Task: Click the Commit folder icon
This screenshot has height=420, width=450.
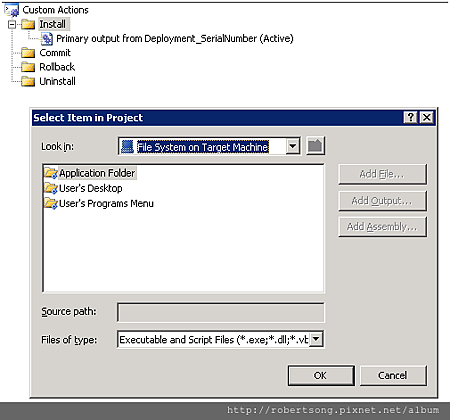Action: coord(28,53)
